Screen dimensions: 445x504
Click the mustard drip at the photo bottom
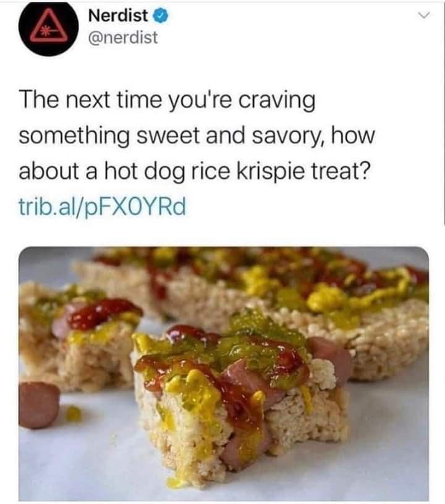click(174, 482)
